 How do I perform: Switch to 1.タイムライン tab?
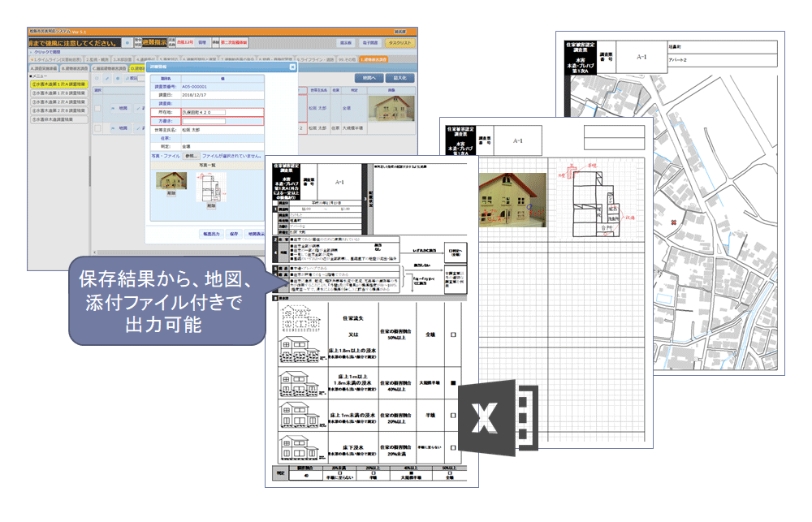56,59
